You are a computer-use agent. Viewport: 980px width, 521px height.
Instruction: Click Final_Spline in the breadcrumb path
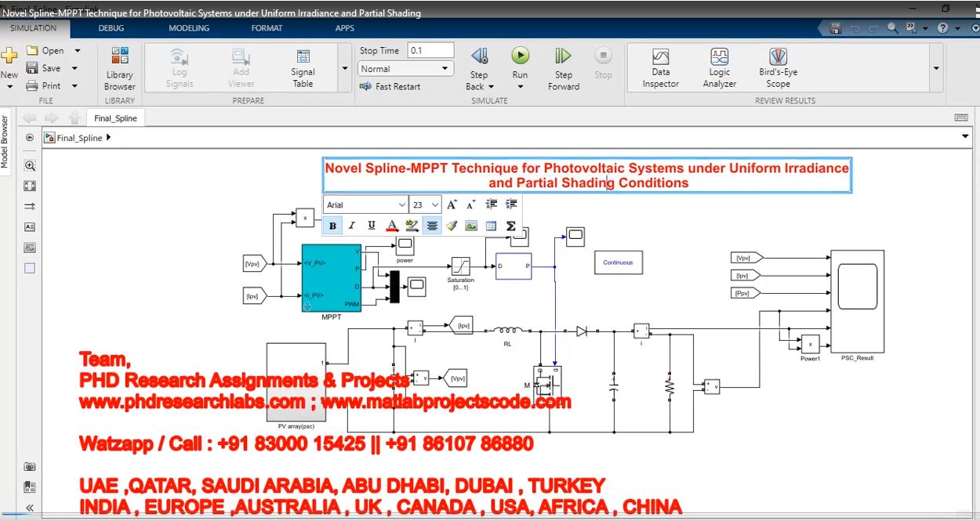[79, 138]
